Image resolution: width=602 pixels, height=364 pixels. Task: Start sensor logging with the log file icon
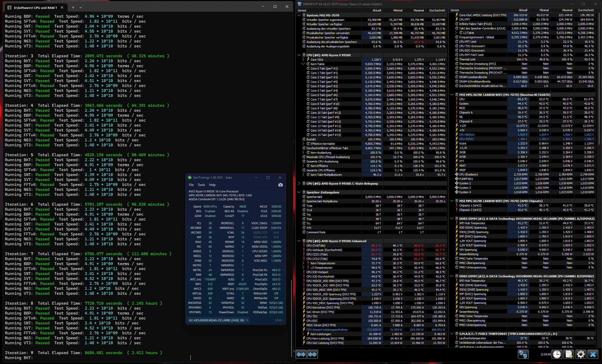point(569,354)
